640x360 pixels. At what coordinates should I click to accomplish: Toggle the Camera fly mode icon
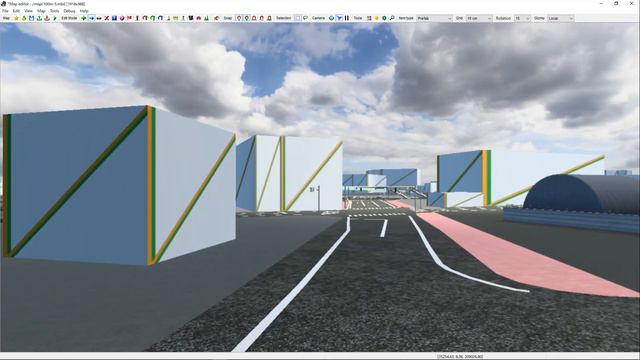click(339, 18)
